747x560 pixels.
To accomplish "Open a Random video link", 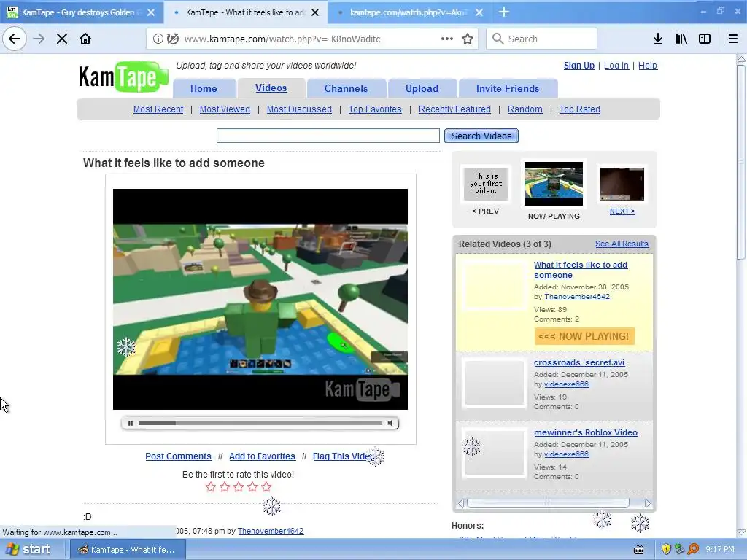I will coord(525,109).
